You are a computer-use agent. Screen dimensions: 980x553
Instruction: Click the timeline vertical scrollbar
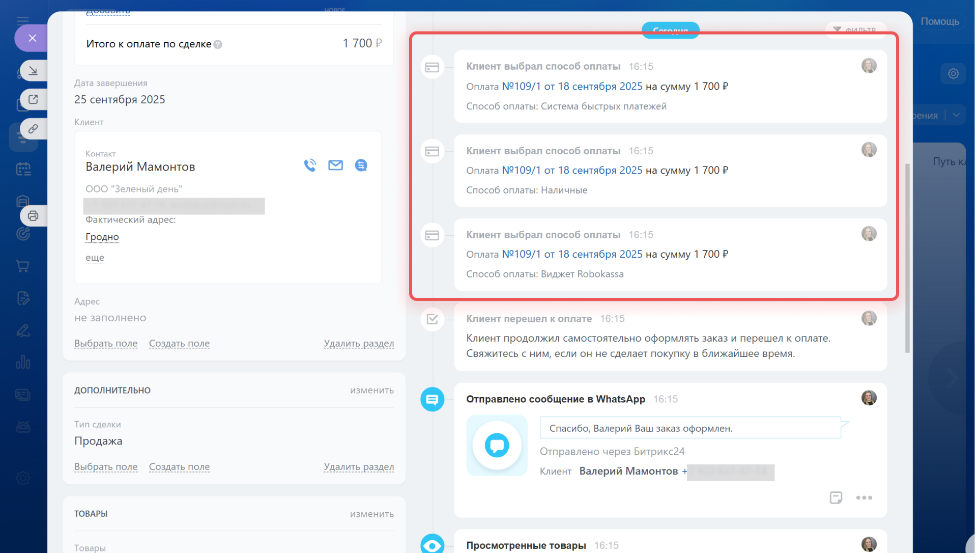(907, 258)
